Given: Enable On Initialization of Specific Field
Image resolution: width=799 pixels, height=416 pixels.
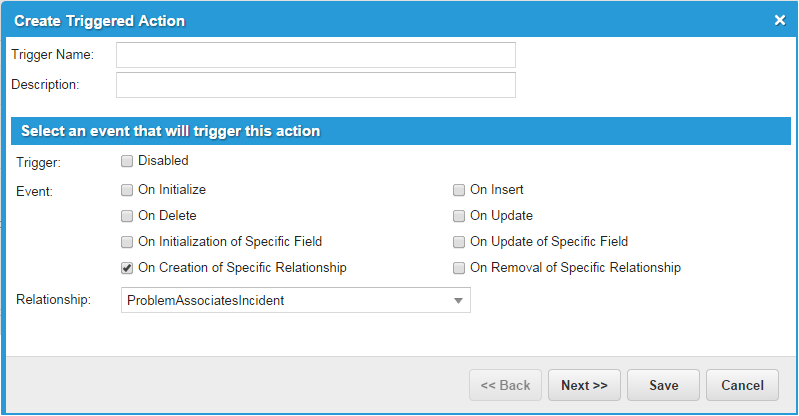Looking at the screenshot, I should pyautogui.click(x=127, y=242).
